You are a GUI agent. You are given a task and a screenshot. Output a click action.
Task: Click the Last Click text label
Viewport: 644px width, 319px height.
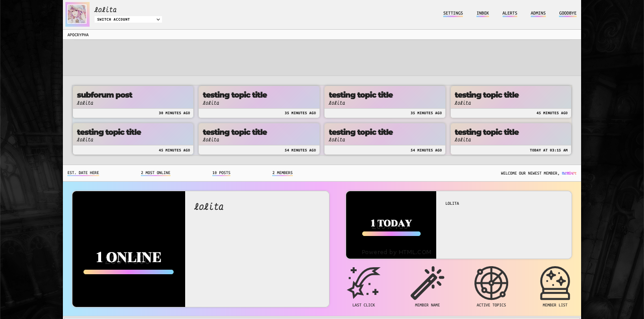364,305
